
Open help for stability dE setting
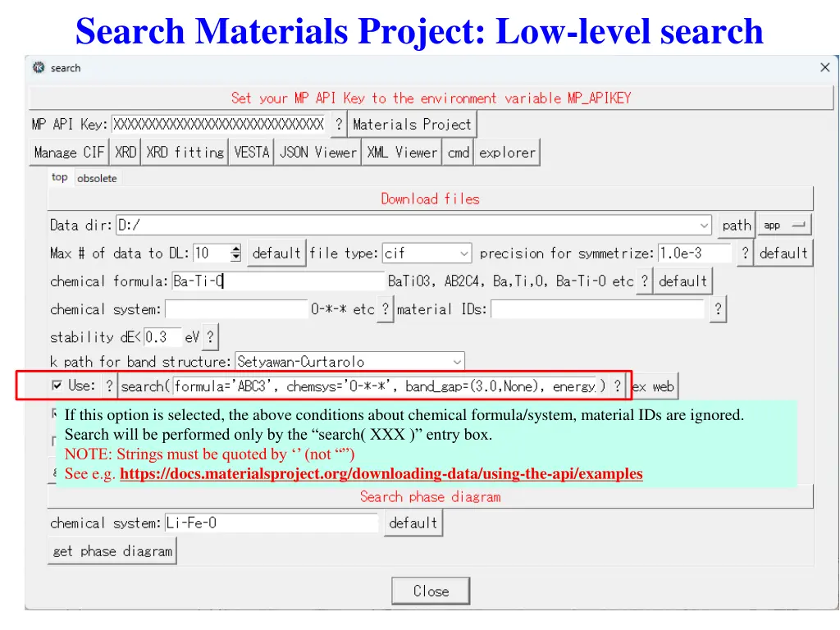[211, 337]
